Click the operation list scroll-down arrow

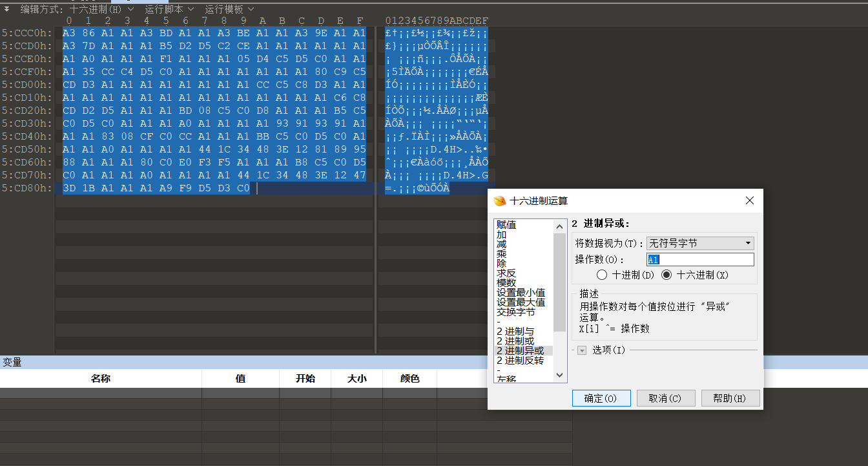560,376
